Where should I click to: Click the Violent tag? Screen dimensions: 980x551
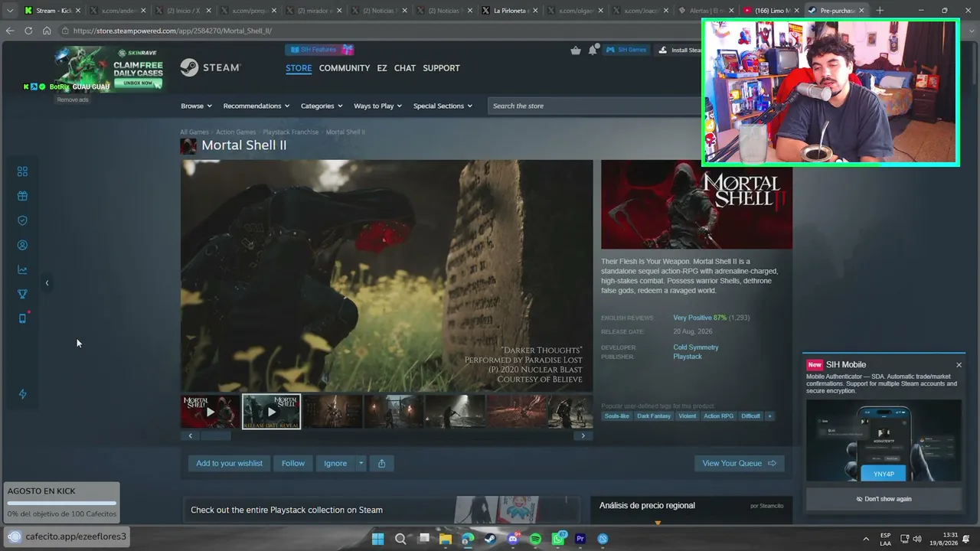(x=688, y=416)
